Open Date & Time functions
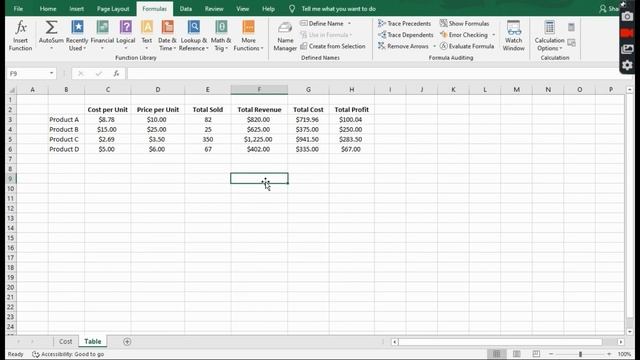Image resolution: width=640 pixels, height=360 pixels. click(x=167, y=36)
